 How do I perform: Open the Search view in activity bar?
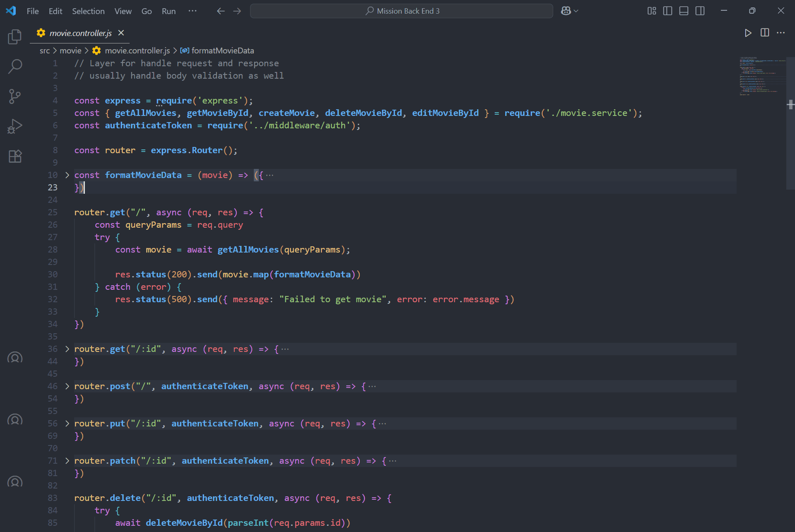(15, 66)
